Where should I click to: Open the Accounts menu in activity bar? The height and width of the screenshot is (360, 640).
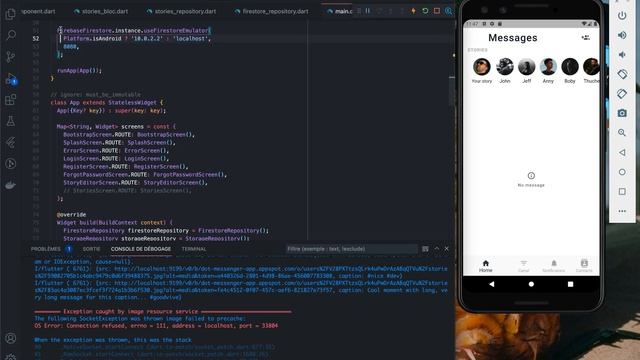coord(11,338)
